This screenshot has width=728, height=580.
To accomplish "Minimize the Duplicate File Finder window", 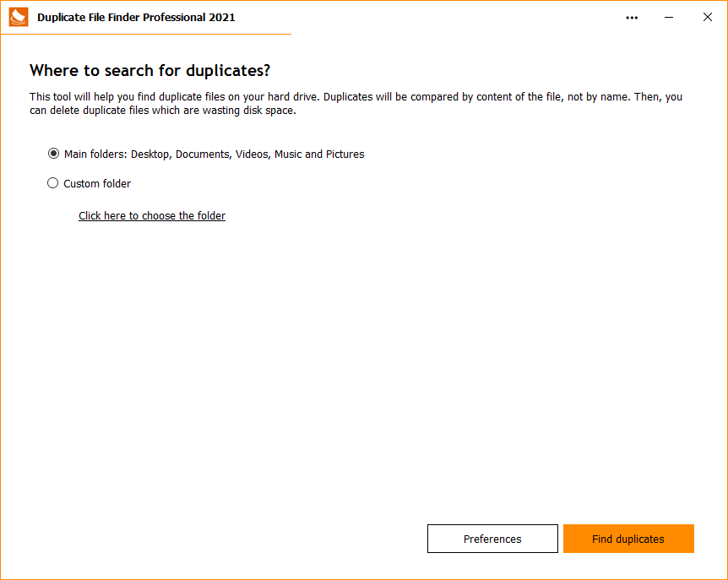I will [669, 17].
